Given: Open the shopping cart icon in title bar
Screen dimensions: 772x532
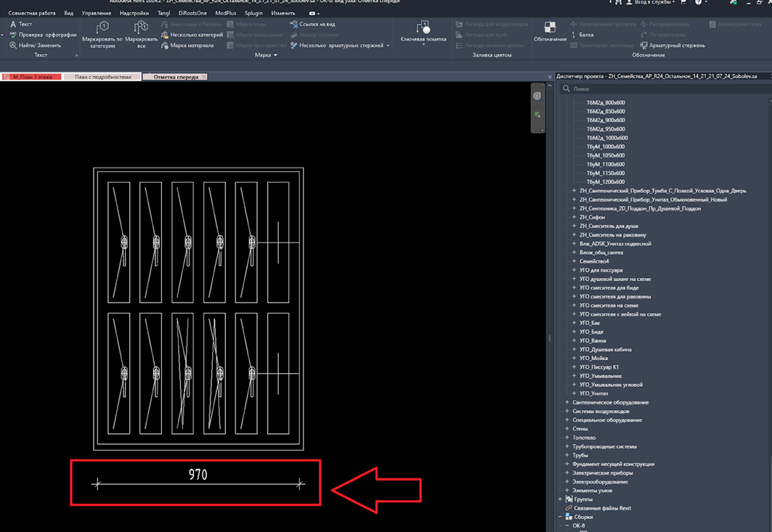Looking at the screenshot, I should [x=683, y=2].
